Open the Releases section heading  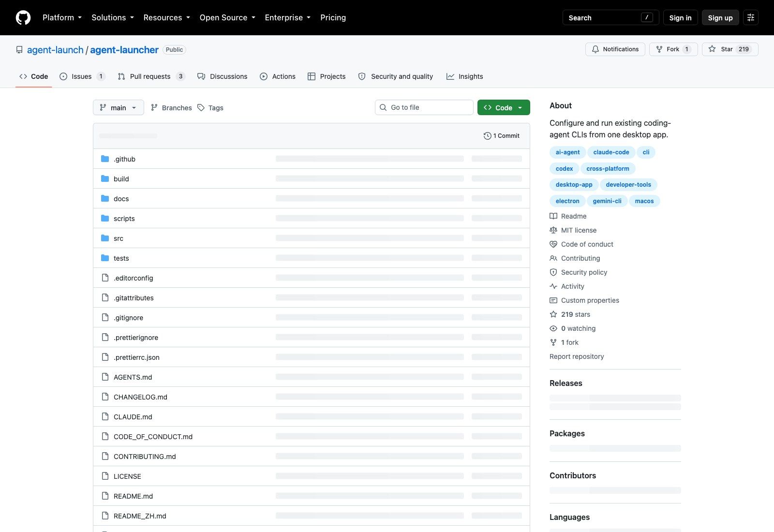point(566,383)
